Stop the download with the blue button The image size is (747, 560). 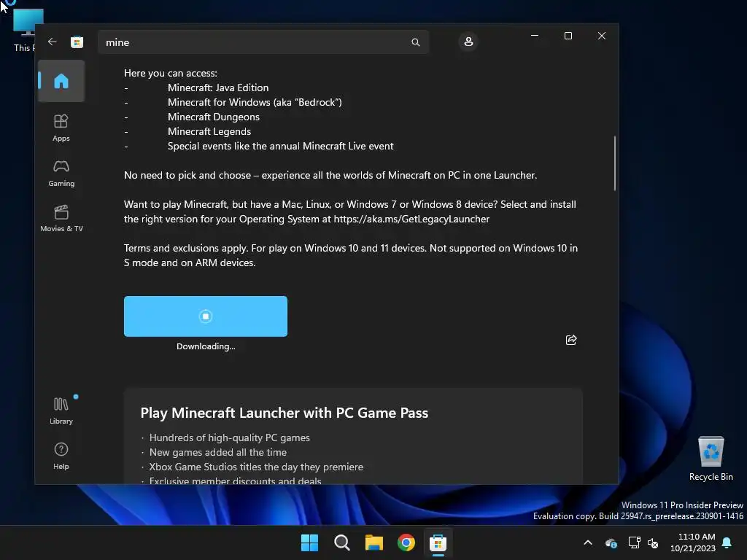[x=205, y=316]
